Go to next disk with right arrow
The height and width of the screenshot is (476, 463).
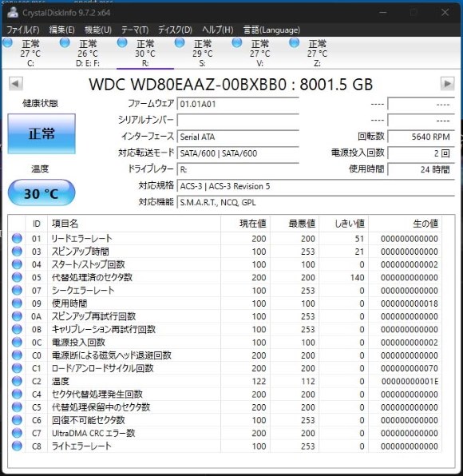point(447,84)
